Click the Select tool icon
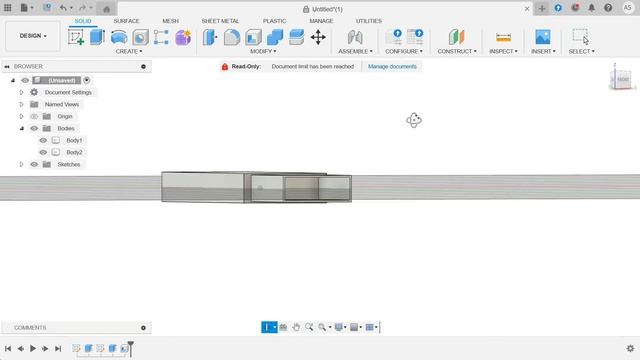The height and width of the screenshot is (360, 640). click(x=581, y=37)
